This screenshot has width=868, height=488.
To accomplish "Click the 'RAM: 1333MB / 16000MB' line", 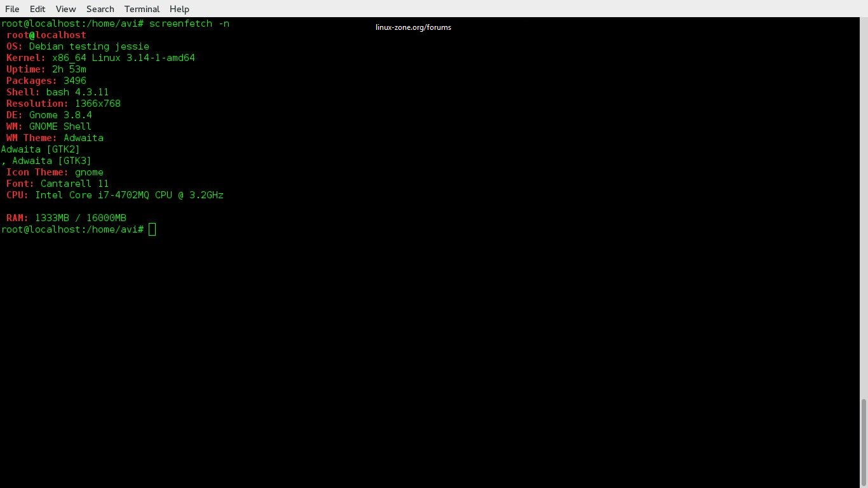I will pos(66,218).
